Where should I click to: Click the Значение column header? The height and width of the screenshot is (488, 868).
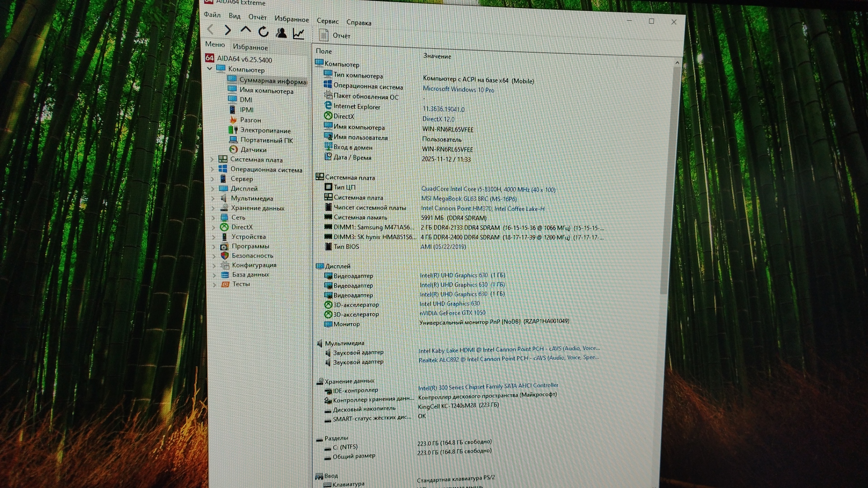click(x=437, y=56)
